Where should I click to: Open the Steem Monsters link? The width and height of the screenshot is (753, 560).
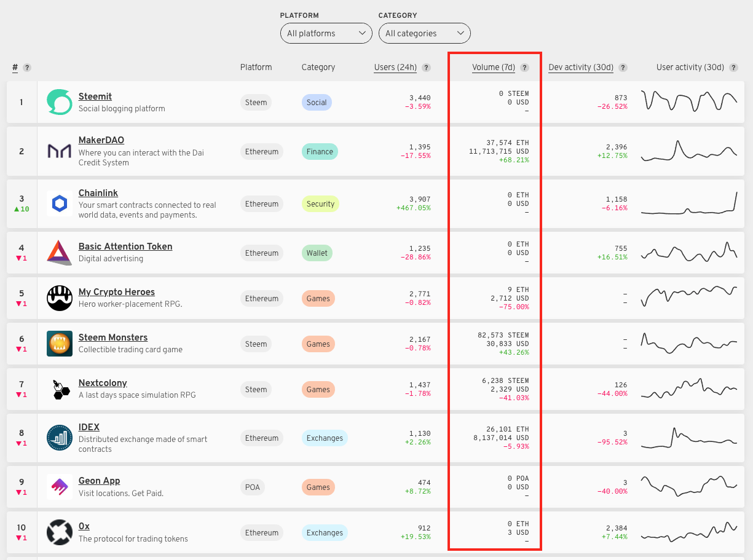(x=113, y=337)
